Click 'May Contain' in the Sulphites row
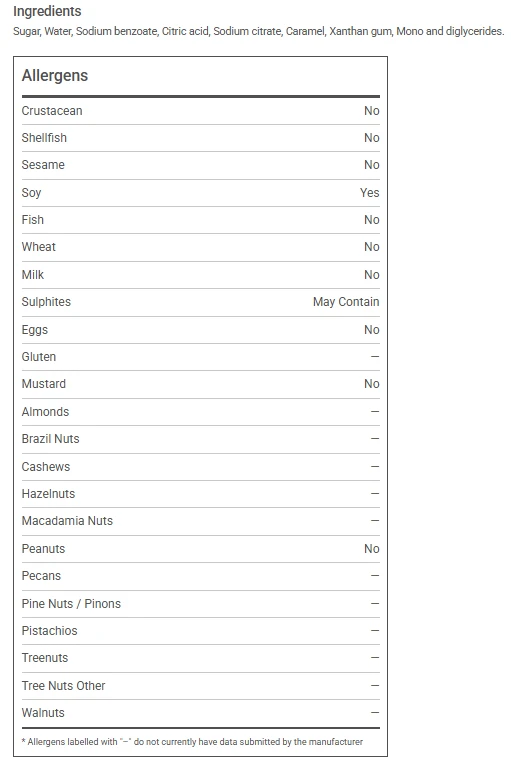This screenshot has width=511, height=764. 346,302
